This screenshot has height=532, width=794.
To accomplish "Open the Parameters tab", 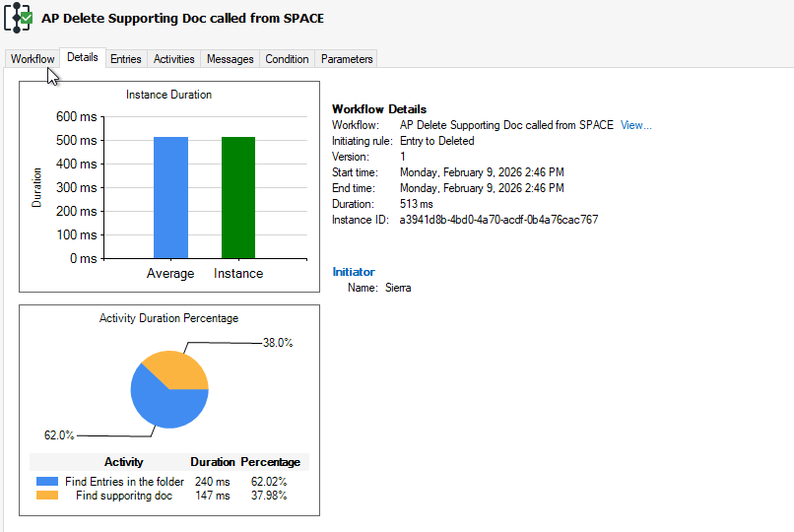I will click(x=347, y=59).
